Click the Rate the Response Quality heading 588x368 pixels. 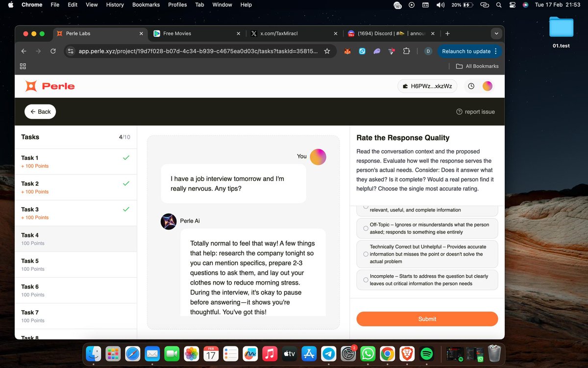coord(403,138)
